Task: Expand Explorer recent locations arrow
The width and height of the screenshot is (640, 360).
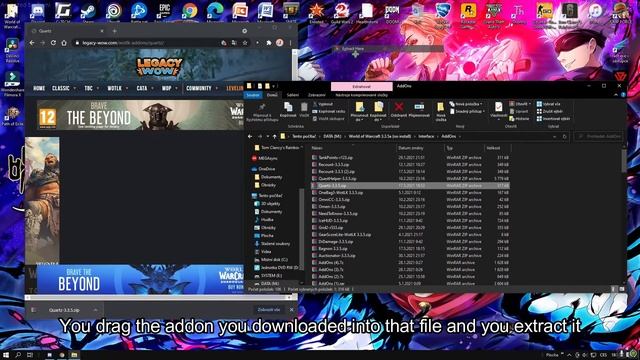Action: tap(268, 136)
